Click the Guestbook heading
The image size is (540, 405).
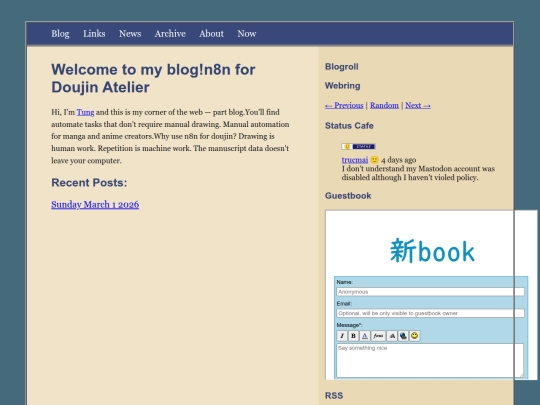(348, 196)
